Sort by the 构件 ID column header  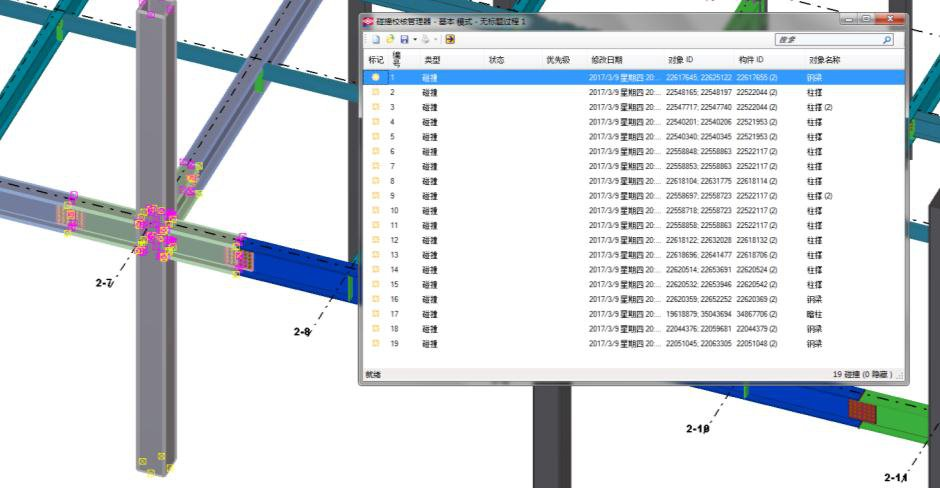(x=751, y=60)
